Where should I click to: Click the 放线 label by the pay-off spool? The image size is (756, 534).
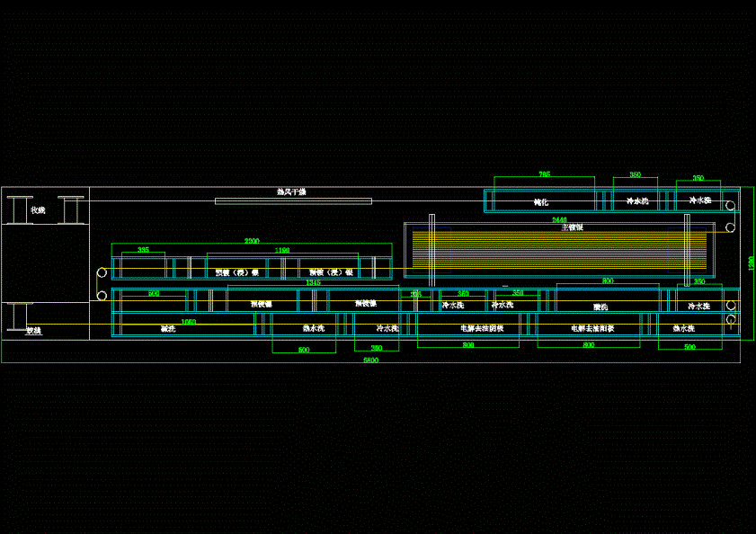tap(34, 331)
